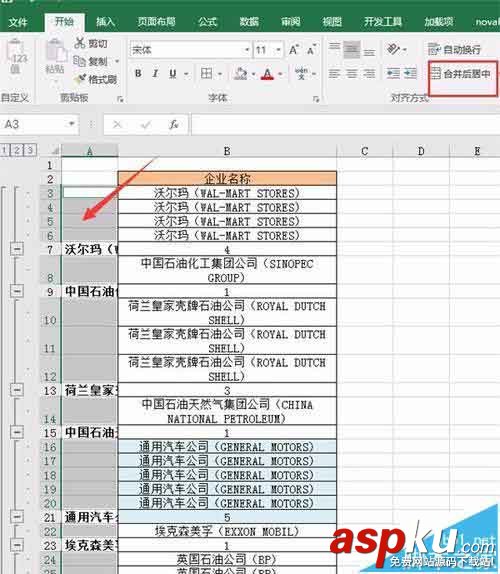Show outline level 1
This screenshot has width=500, height=574.
[4, 149]
